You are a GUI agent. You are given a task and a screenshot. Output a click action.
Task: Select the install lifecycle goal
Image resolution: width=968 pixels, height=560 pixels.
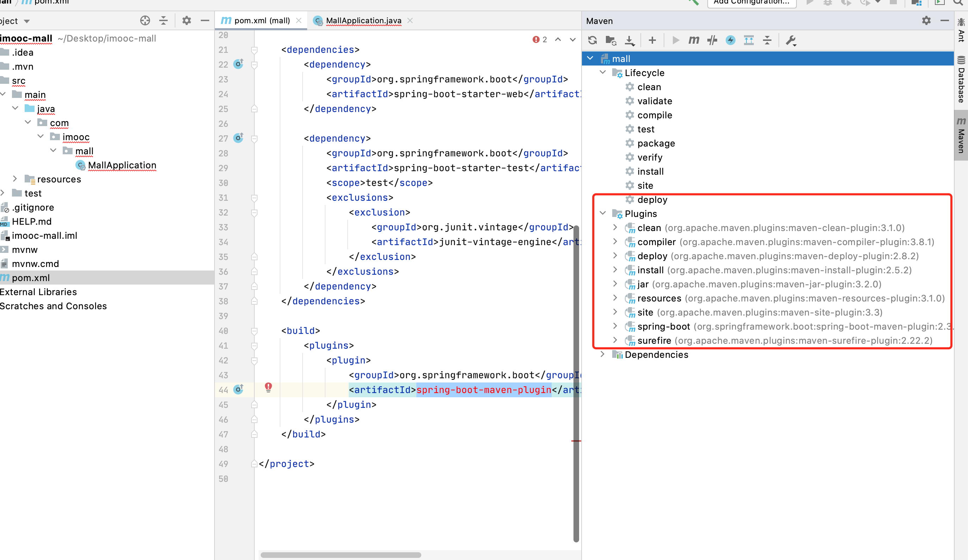[650, 171]
